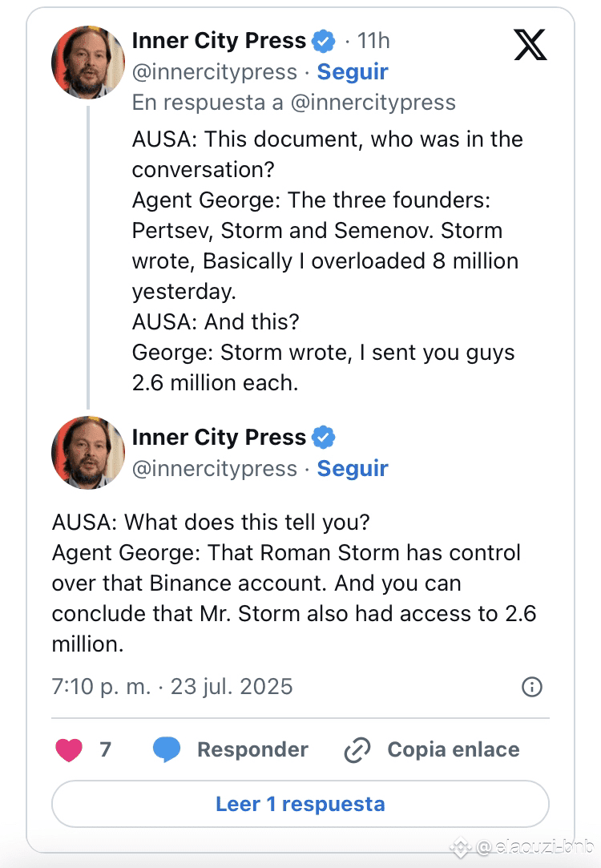Follow via second Seguir link
Viewport: 601px width, 868px height.
[353, 468]
